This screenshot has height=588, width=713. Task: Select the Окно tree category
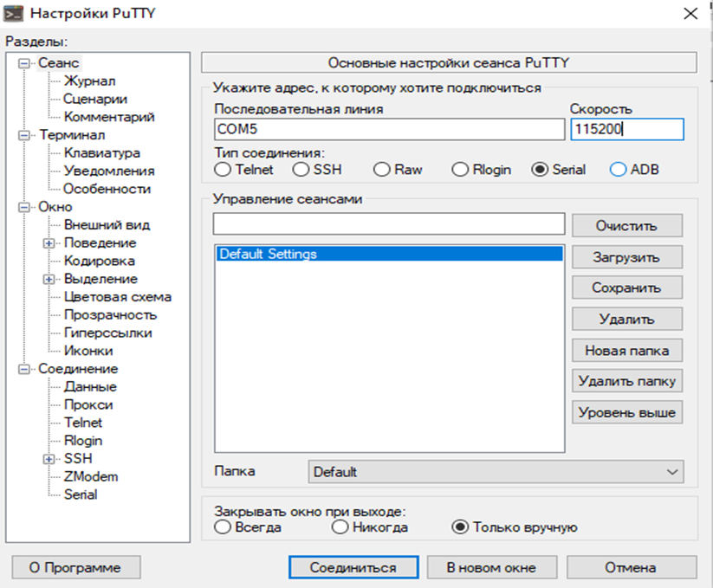click(x=55, y=207)
